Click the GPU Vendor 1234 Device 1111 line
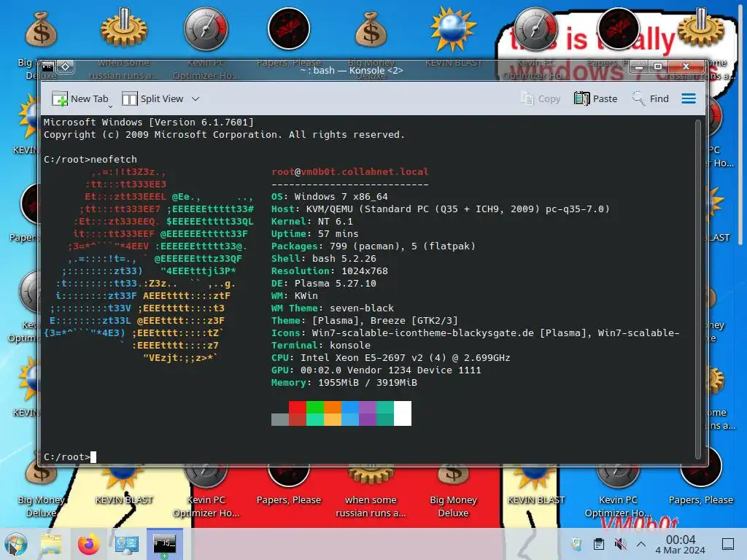The image size is (747, 560). 376,370
